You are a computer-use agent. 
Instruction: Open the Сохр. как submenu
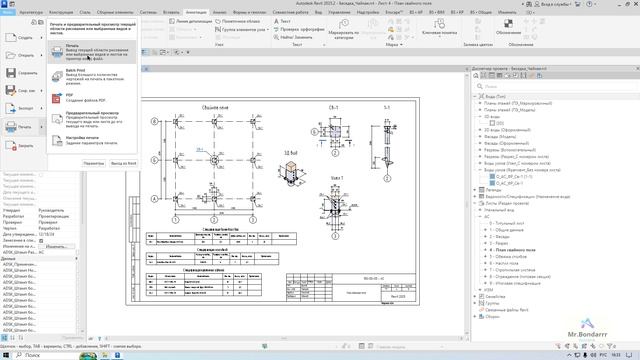(x=24, y=91)
